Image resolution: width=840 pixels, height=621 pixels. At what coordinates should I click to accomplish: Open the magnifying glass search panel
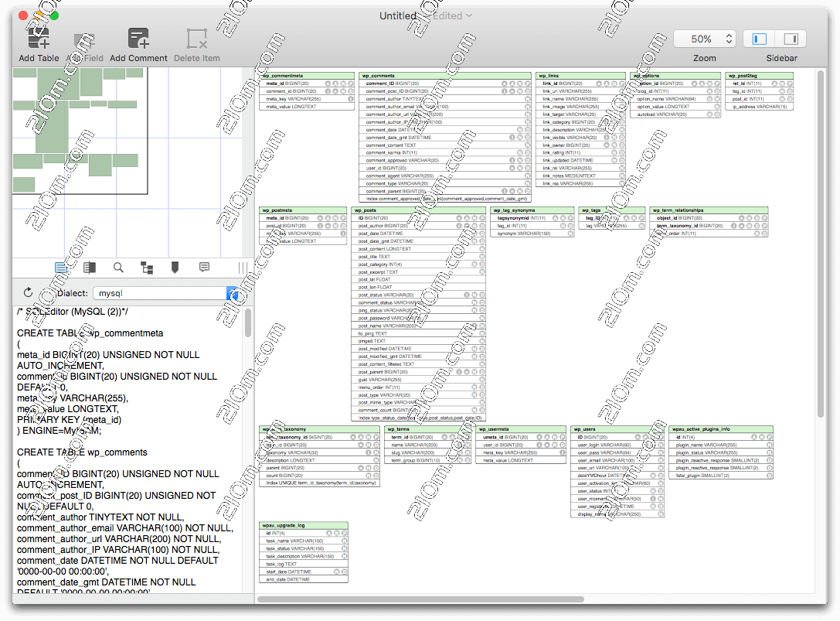pyautogui.click(x=118, y=268)
